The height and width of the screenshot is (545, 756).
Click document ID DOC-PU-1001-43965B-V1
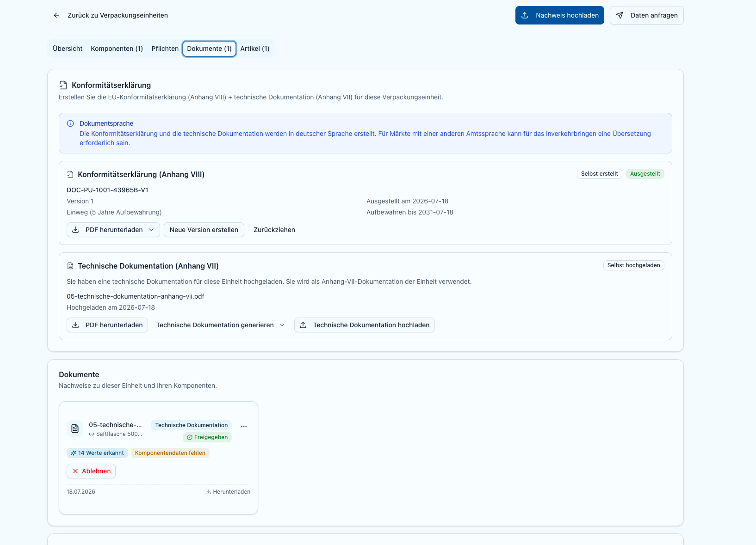(x=107, y=190)
